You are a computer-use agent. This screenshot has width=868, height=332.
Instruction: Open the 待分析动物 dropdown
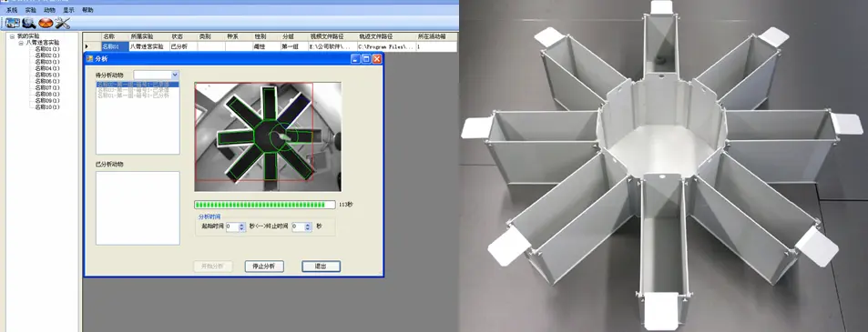(x=175, y=75)
